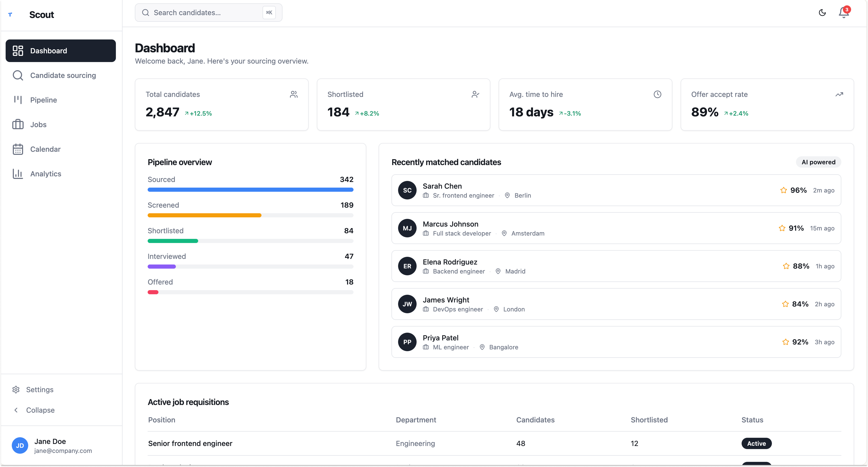
Task: Click the notification bell icon
Action: (x=843, y=13)
